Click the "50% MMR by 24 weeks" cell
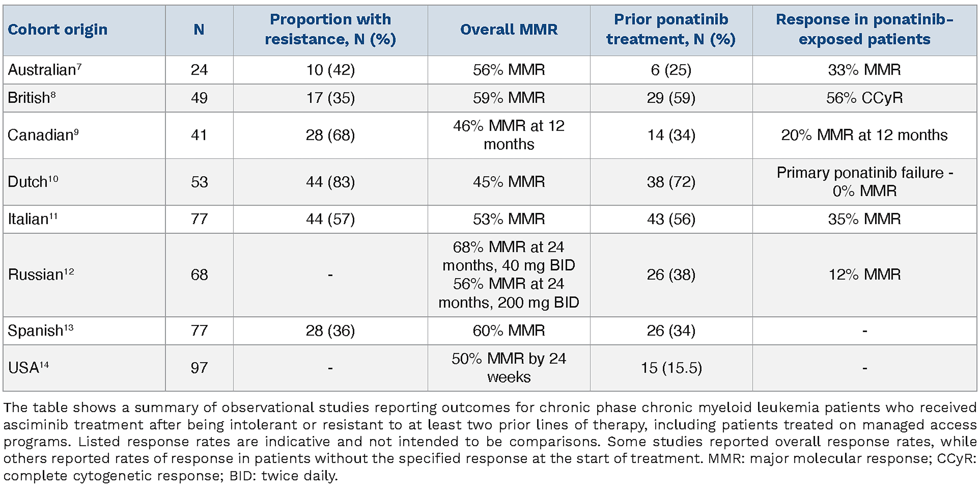Screen dimensions: 980x490 click(509, 368)
